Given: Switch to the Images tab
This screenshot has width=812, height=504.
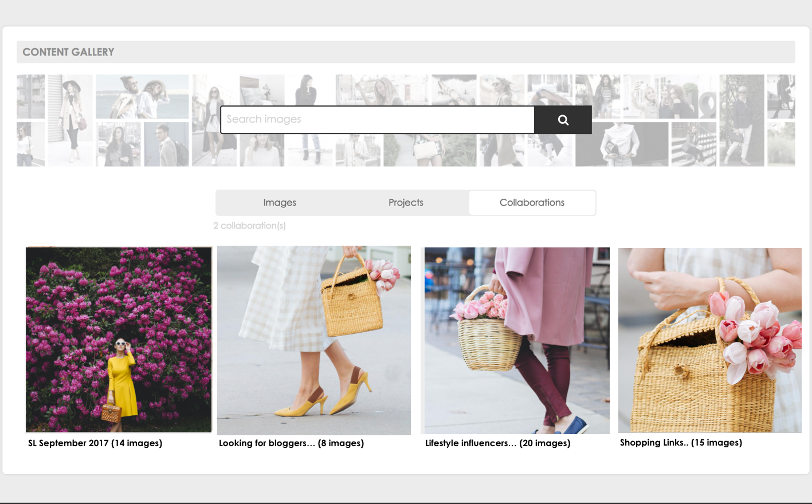Looking at the screenshot, I should [x=280, y=203].
